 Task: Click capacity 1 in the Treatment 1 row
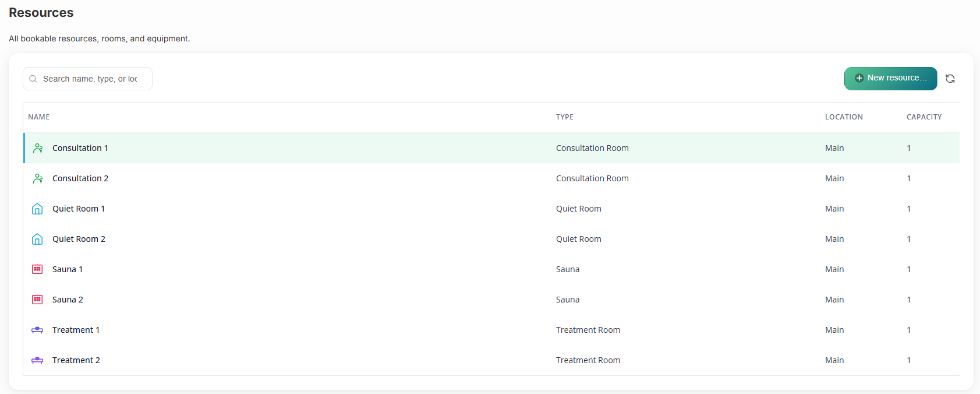(908, 330)
